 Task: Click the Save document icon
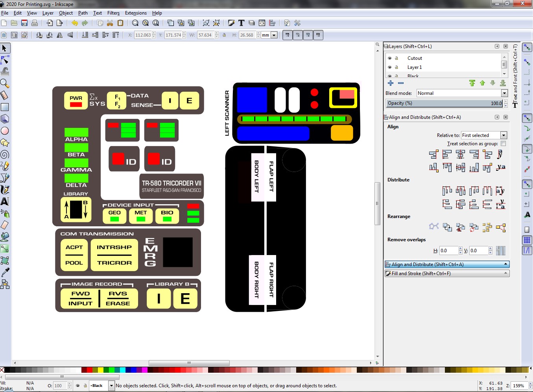(x=24, y=23)
